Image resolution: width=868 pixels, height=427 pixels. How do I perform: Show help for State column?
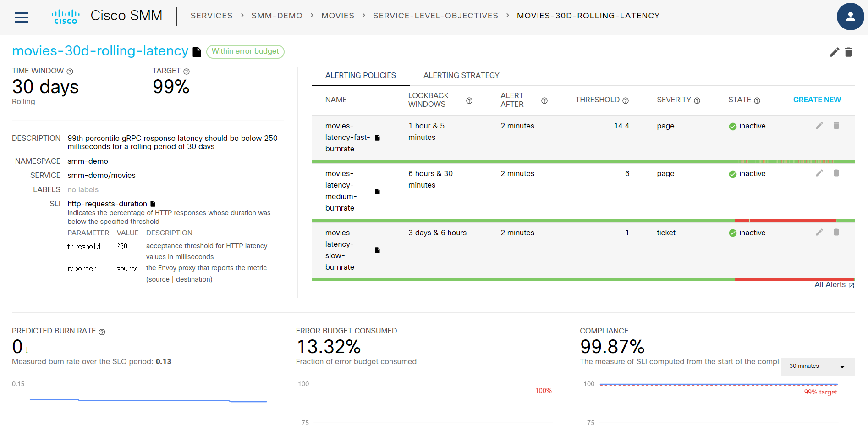(x=757, y=100)
